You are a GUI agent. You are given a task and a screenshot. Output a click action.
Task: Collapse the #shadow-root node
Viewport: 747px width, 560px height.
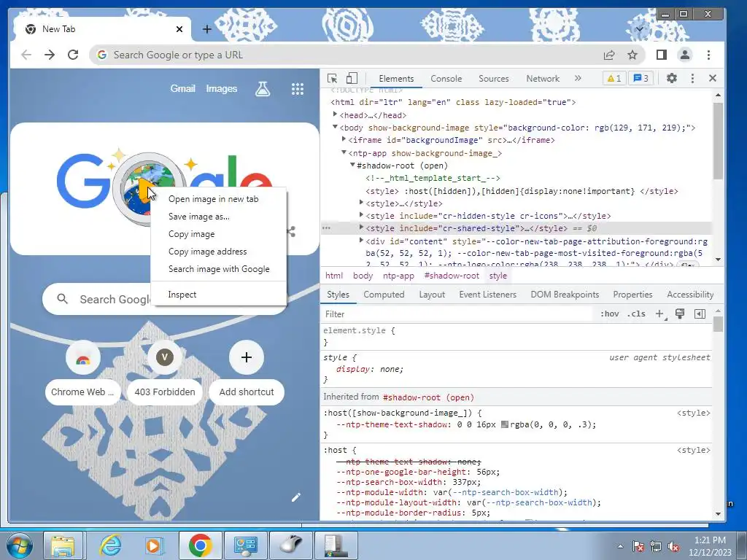pyautogui.click(x=352, y=165)
